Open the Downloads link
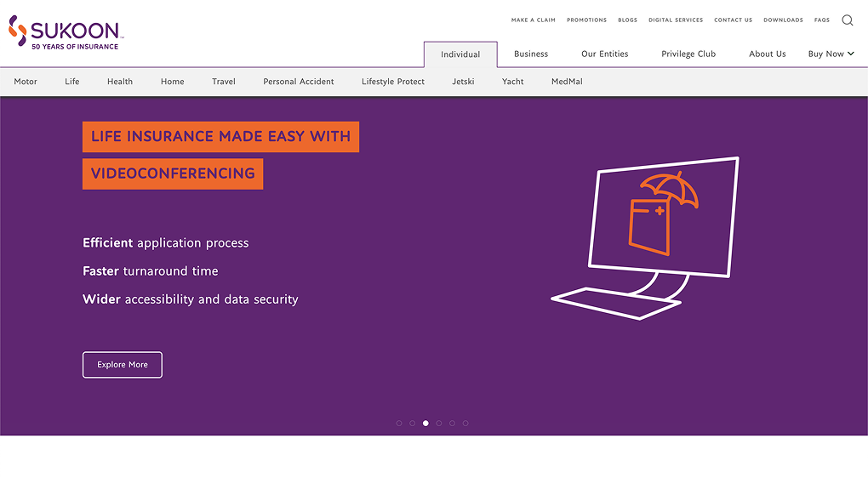868x478 pixels. pyautogui.click(x=783, y=20)
